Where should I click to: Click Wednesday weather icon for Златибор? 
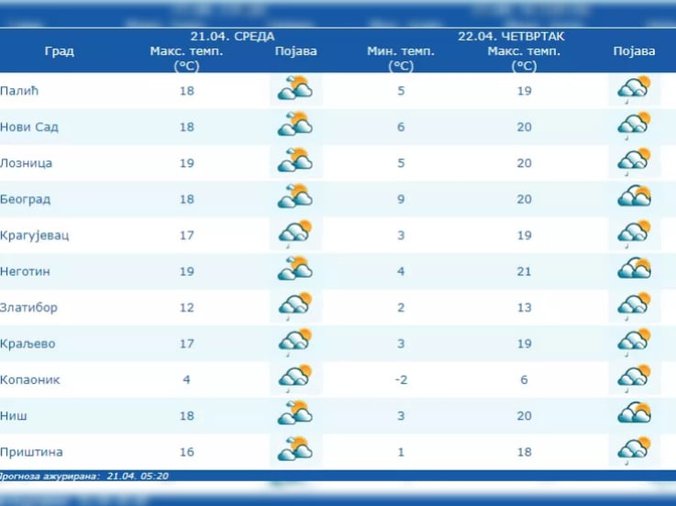(296, 306)
